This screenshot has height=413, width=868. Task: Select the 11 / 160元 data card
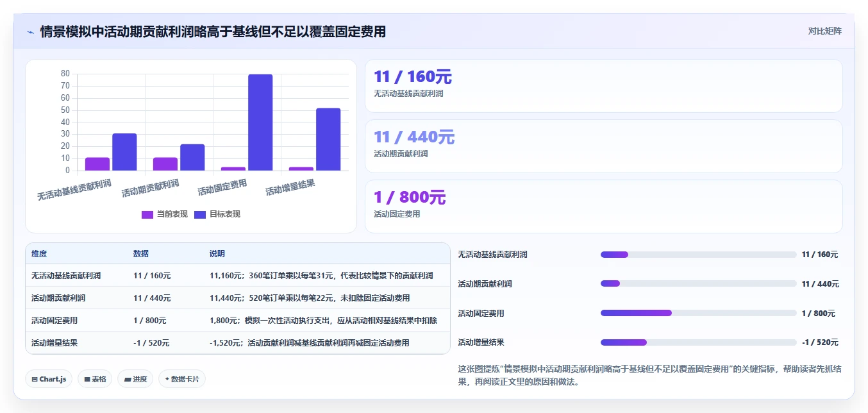603,86
